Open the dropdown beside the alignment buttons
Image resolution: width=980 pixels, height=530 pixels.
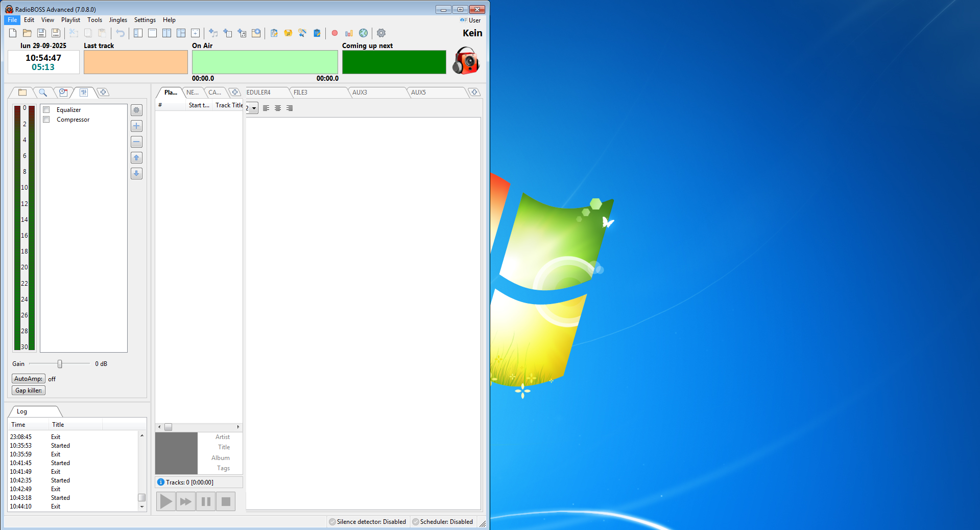pos(254,108)
